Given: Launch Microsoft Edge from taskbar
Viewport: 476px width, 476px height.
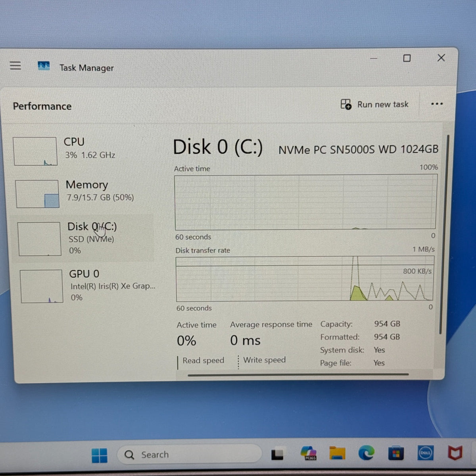Looking at the screenshot, I should [366, 453].
